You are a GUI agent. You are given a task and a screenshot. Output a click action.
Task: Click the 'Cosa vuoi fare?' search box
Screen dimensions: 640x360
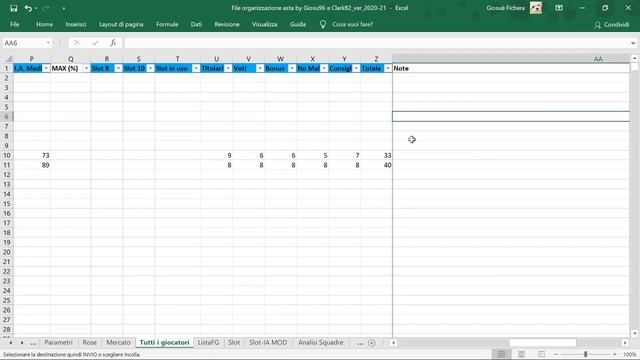point(353,24)
